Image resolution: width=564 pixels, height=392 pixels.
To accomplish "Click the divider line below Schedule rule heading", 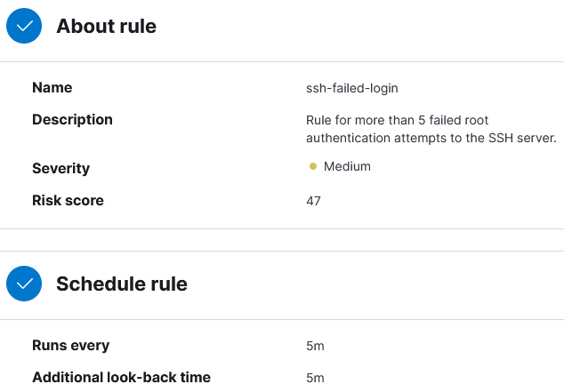I will click(x=282, y=319).
